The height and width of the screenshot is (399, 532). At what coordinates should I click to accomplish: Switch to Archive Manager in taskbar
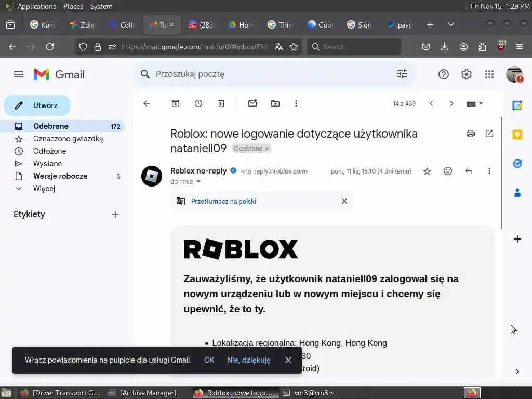pos(142,393)
